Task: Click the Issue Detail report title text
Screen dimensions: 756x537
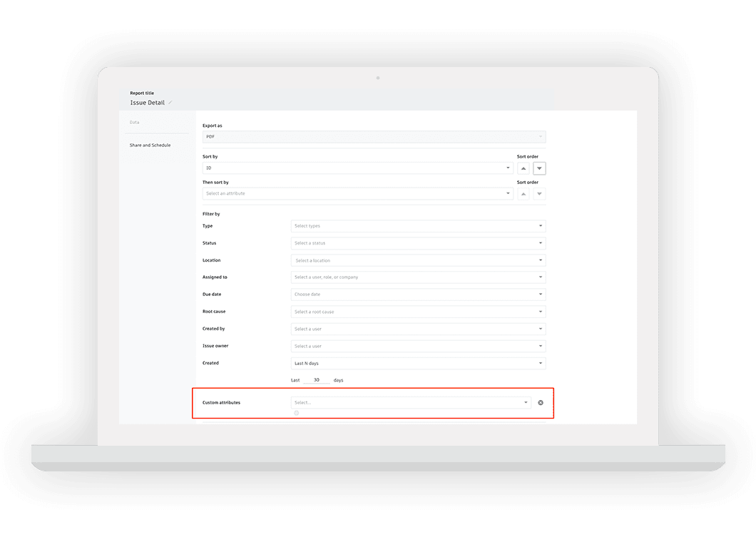Action: 148,103
